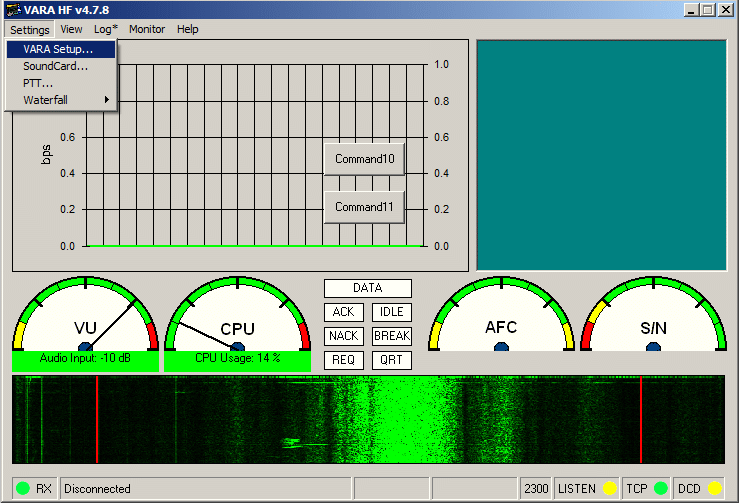Click the BREAK status box

[x=392, y=336]
